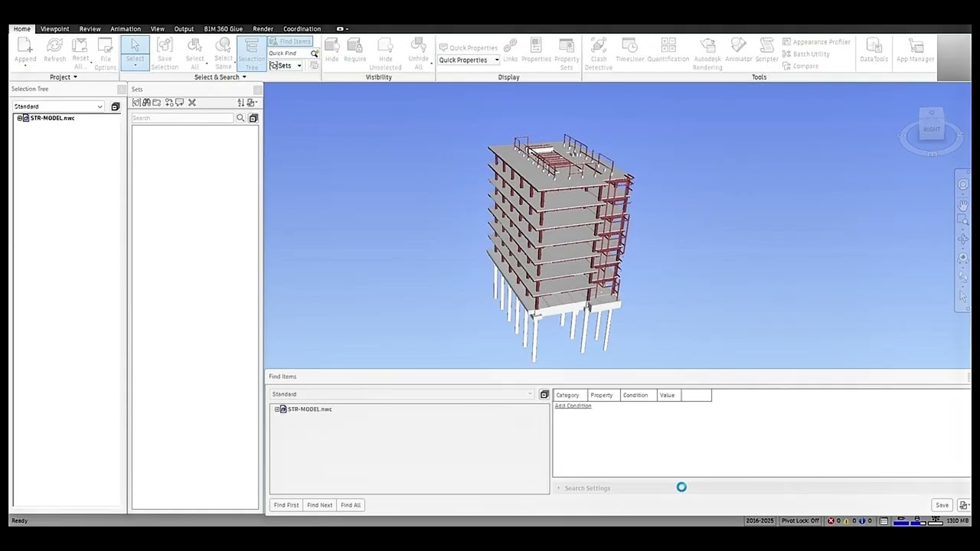Switch to the Viewpoint ribbon tab
Image resolution: width=980 pixels, height=551 pixels.
coord(54,29)
